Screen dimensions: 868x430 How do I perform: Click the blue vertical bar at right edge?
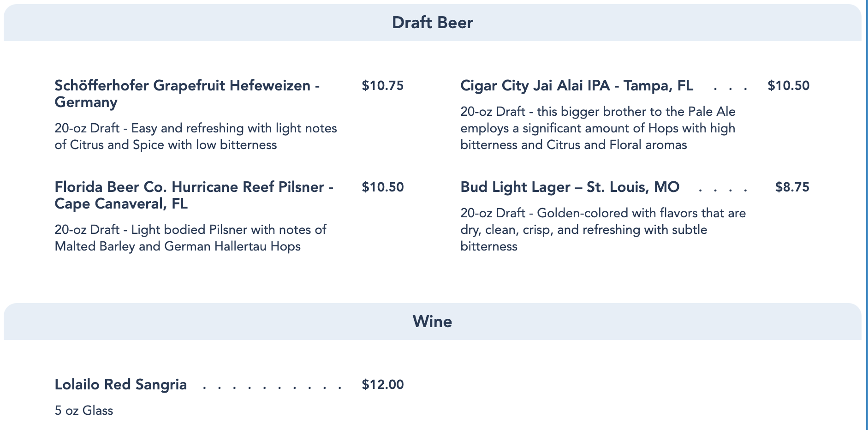[x=867, y=215]
